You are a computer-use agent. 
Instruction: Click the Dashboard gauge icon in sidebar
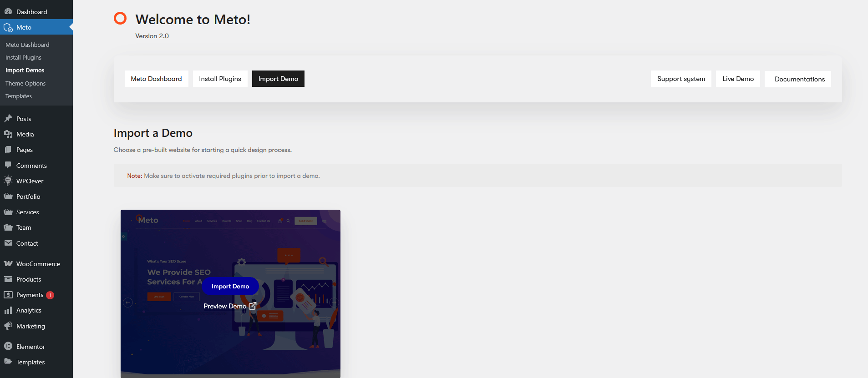coord(8,11)
